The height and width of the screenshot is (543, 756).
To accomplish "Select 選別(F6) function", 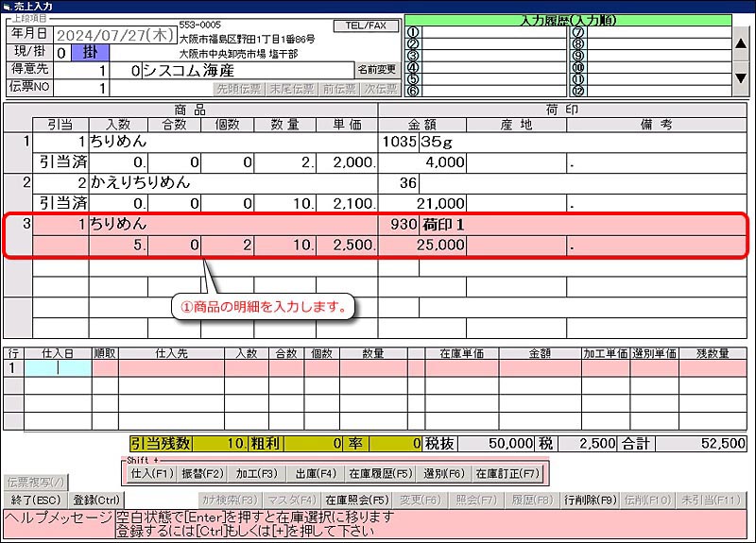I will (x=443, y=473).
